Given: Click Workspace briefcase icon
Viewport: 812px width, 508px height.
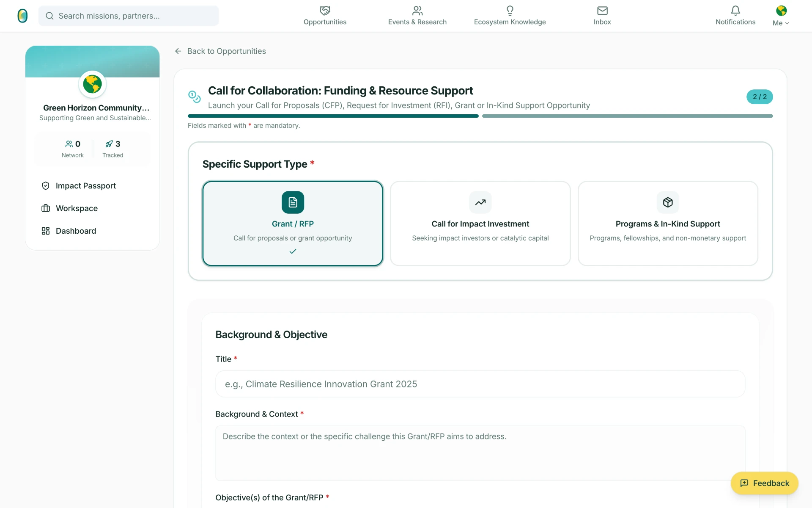Looking at the screenshot, I should [46, 208].
